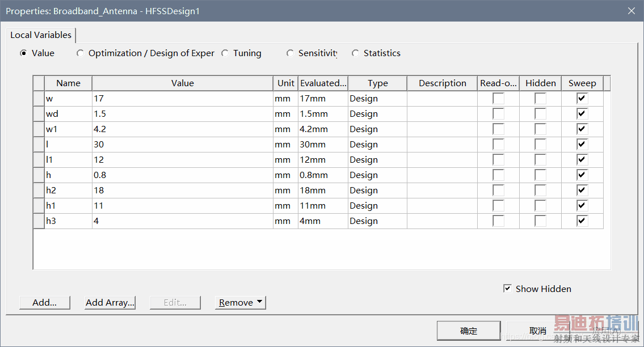The width and height of the screenshot is (644, 347).
Task: Click the Description cell for h3
Action: (442, 221)
